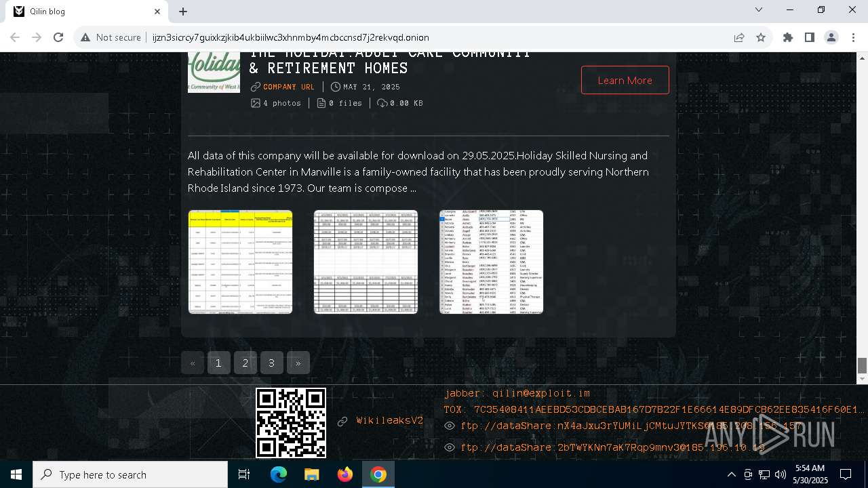Click the 4 photos label

[276, 103]
